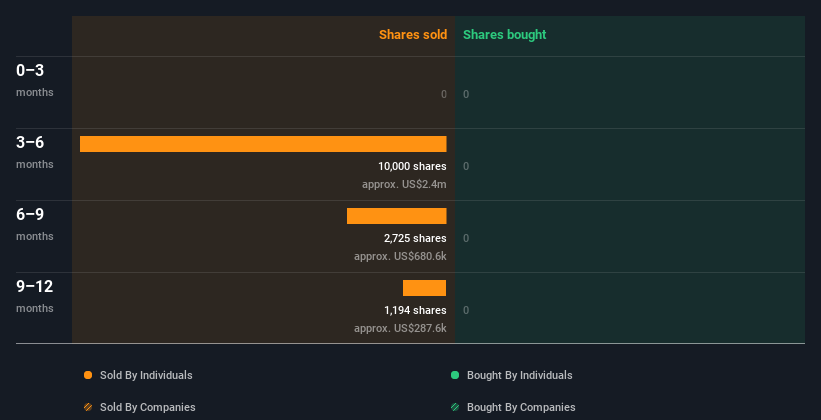Click the 3–6 months row label
Image resolution: width=821 pixels, height=420 pixels.
35,152
